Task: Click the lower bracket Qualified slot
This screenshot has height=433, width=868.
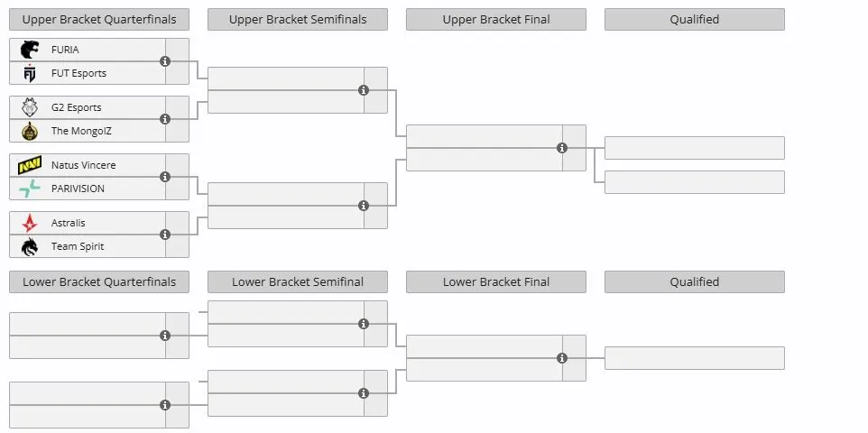Action: [x=695, y=358]
